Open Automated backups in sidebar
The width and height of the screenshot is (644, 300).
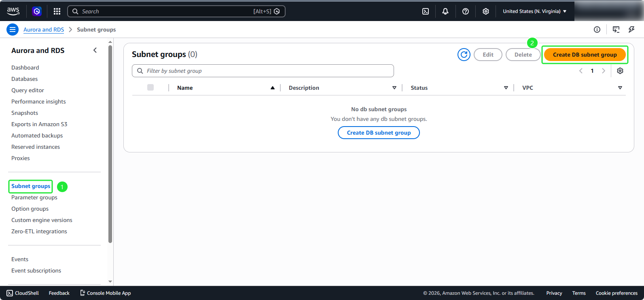pyautogui.click(x=37, y=135)
